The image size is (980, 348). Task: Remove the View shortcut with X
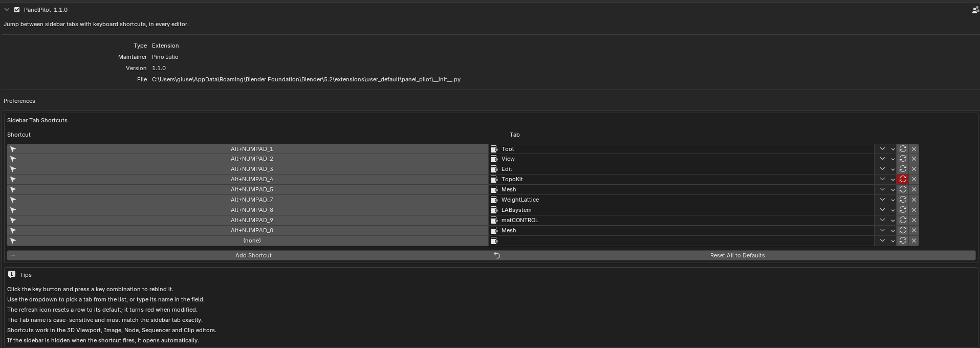pyautogui.click(x=914, y=159)
